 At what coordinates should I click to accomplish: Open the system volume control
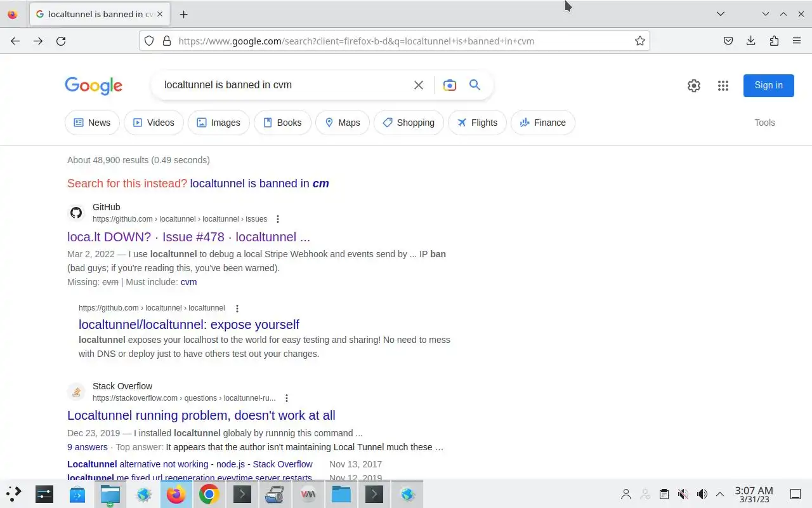click(x=702, y=494)
